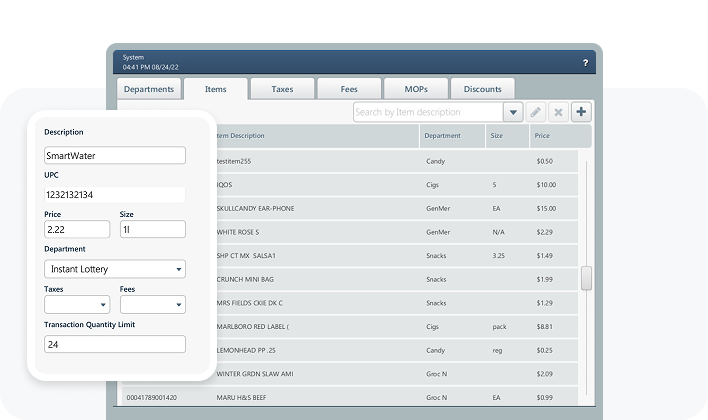Viewport: 708px width, 420px height.
Task: Click the pencil edit item icon
Action: point(537,113)
